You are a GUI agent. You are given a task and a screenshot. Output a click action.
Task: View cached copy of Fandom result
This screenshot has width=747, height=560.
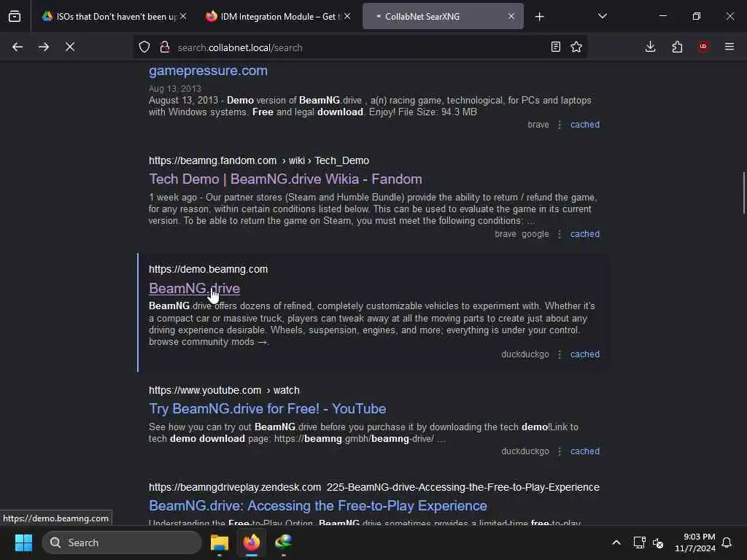[x=585, y=234]
